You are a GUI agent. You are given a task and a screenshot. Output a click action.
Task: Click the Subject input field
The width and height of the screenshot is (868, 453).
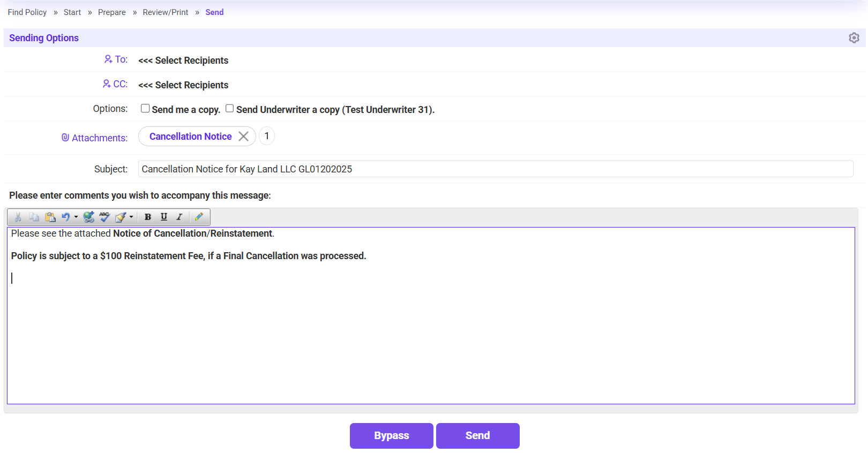495,169
